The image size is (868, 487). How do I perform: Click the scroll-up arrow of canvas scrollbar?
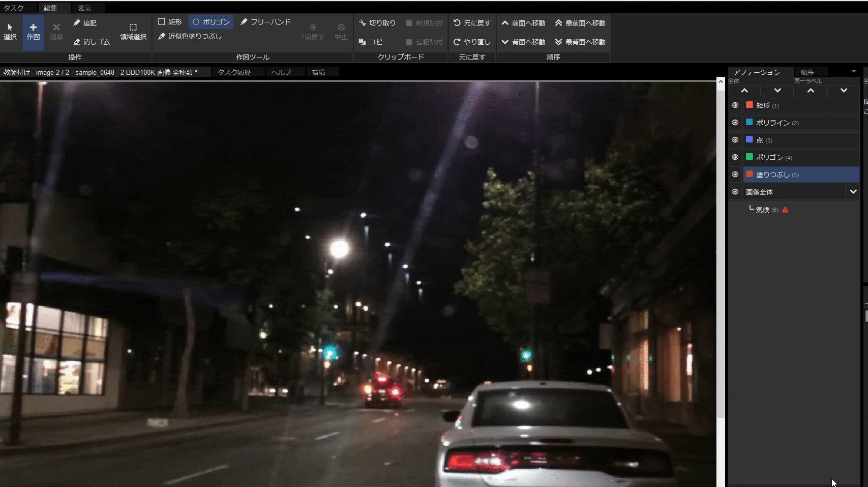[x=721, y=81]
